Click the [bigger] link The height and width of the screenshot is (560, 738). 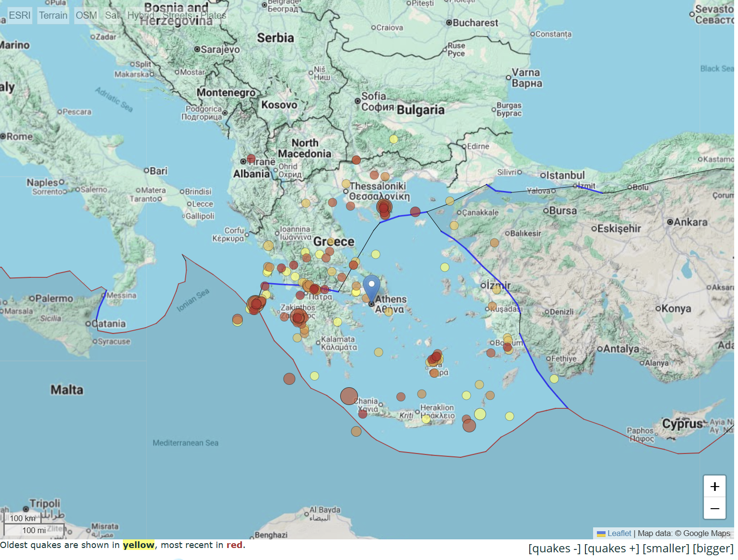(713, 548)
